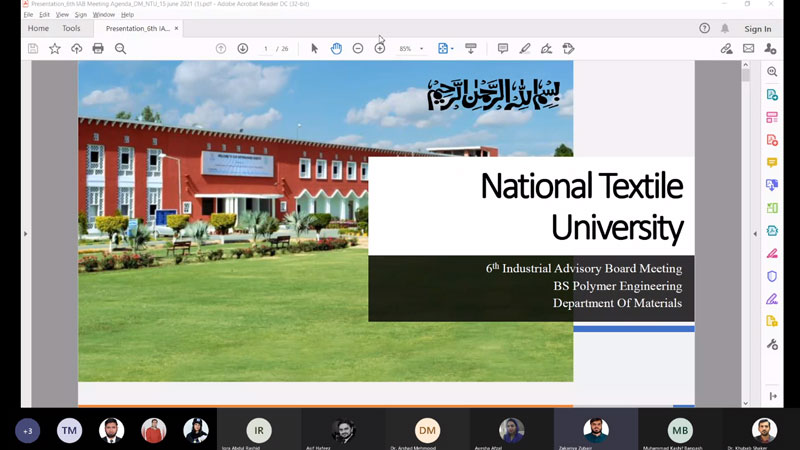
Task: Click the vertical scrollbar down arrow
Action: tap(746, 402)
